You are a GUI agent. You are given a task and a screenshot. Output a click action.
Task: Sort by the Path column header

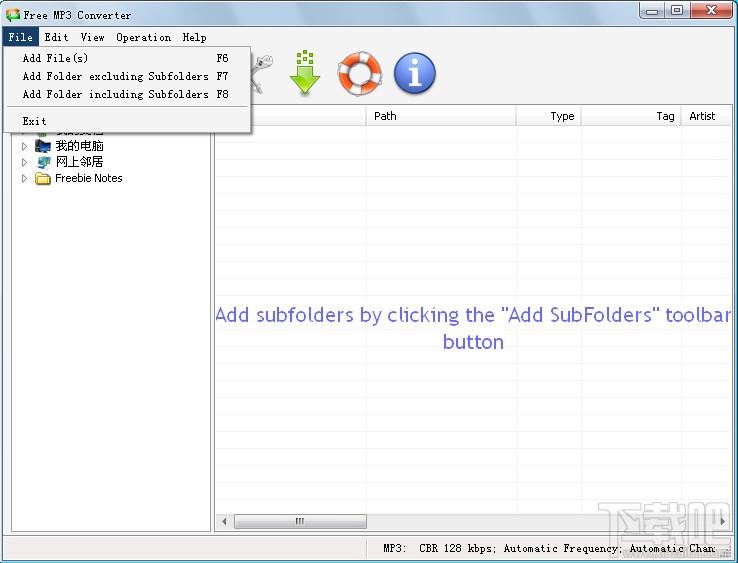441,116
